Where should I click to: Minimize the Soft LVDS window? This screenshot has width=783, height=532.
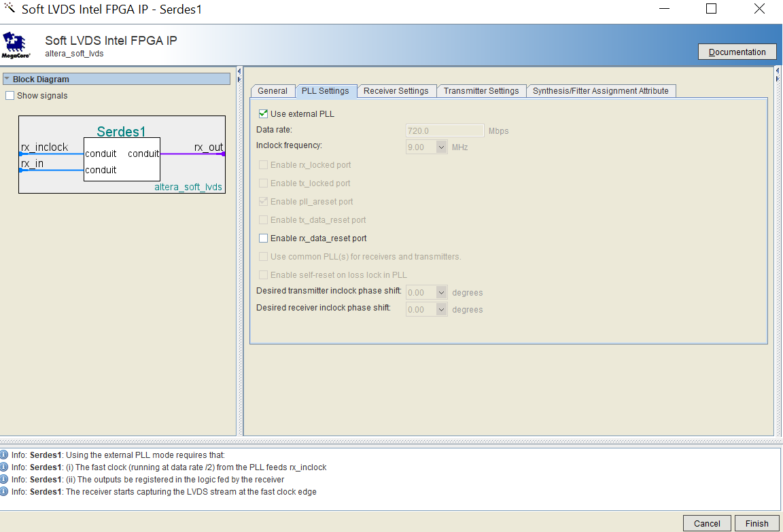click(x=664, y=8)
